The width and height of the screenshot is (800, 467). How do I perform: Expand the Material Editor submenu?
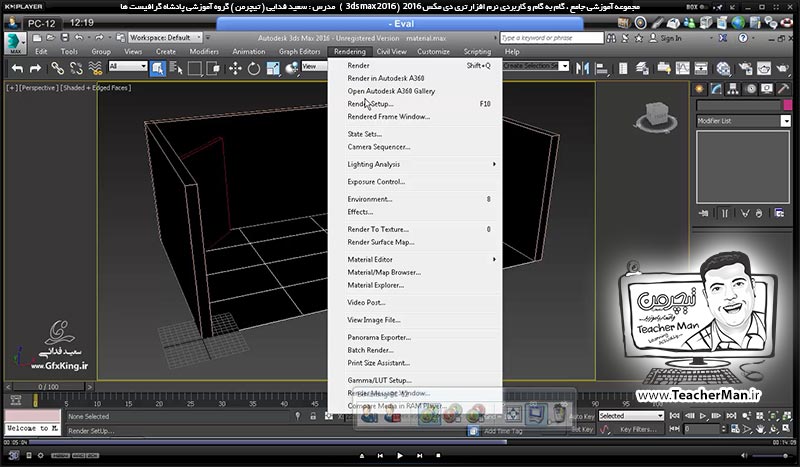point(415,259)
